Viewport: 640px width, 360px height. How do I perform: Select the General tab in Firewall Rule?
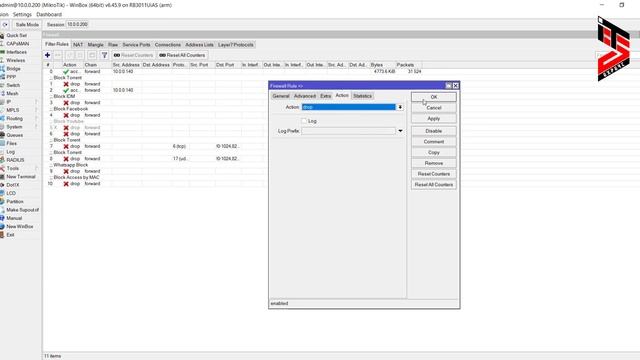(x=281, y=96)
